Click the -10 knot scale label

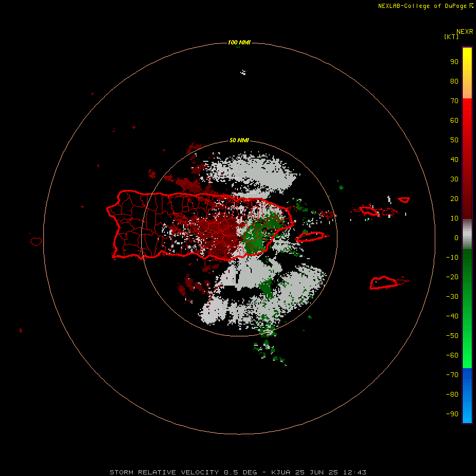(452, 258)
